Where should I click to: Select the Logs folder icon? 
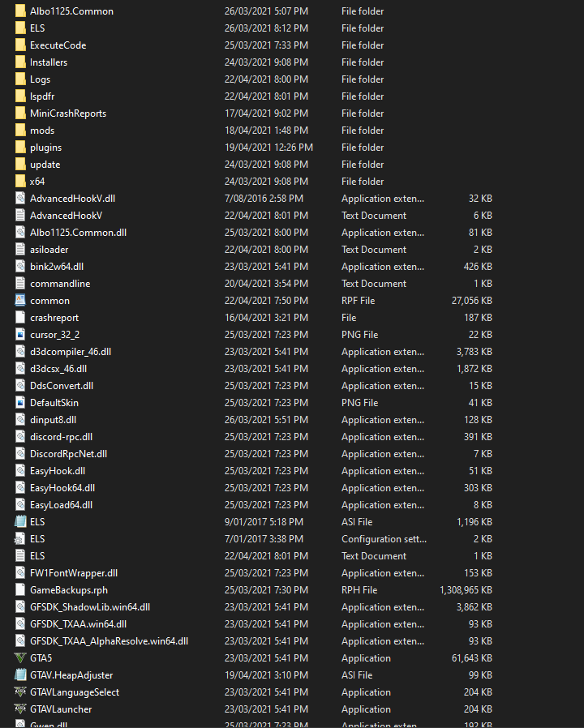point(20,79)
